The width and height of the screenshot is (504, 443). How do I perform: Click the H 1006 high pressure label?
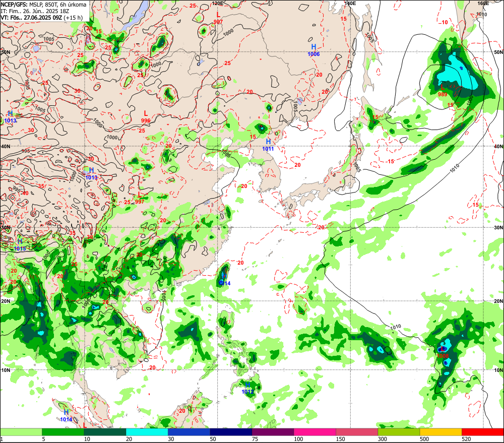[x=313, y=50]
